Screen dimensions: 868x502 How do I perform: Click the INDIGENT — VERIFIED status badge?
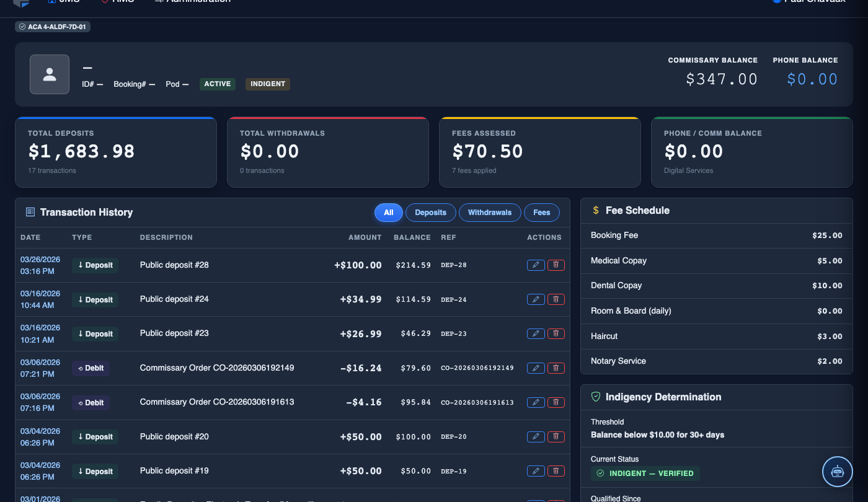coord(645,473)
